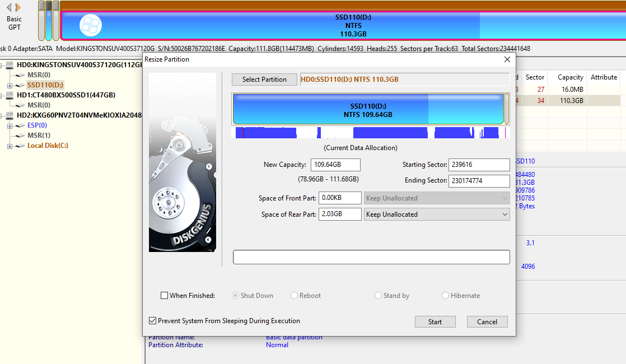Select SSD110(D:) label in the disk tree
The height and width of the screenshot is (364, 626).
(x=45, y=85)
